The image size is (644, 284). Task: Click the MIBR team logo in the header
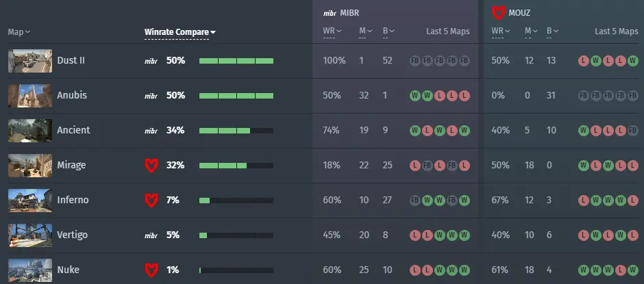point(330,12)
